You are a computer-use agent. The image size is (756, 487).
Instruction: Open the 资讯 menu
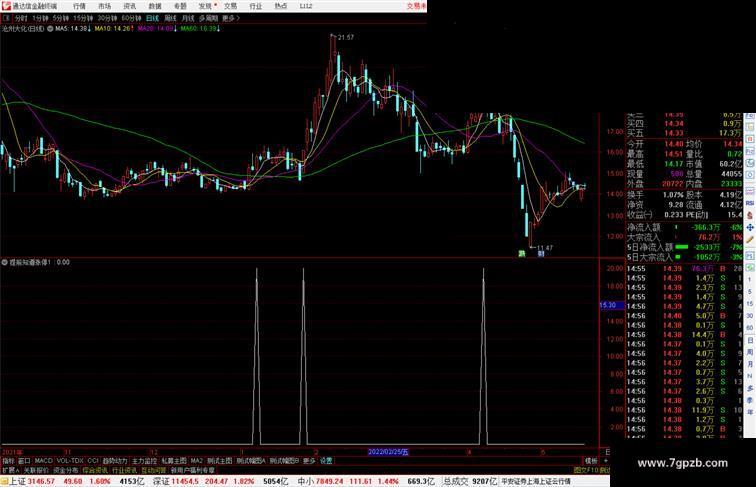[x=129, y=6]
